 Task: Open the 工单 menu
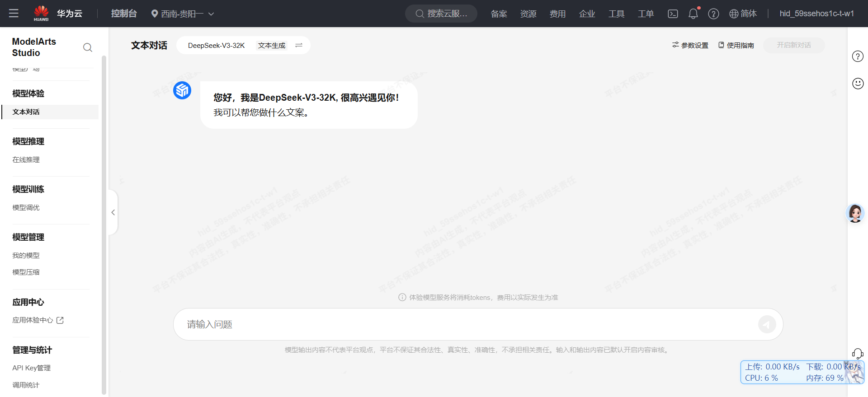tap(646, 14)
